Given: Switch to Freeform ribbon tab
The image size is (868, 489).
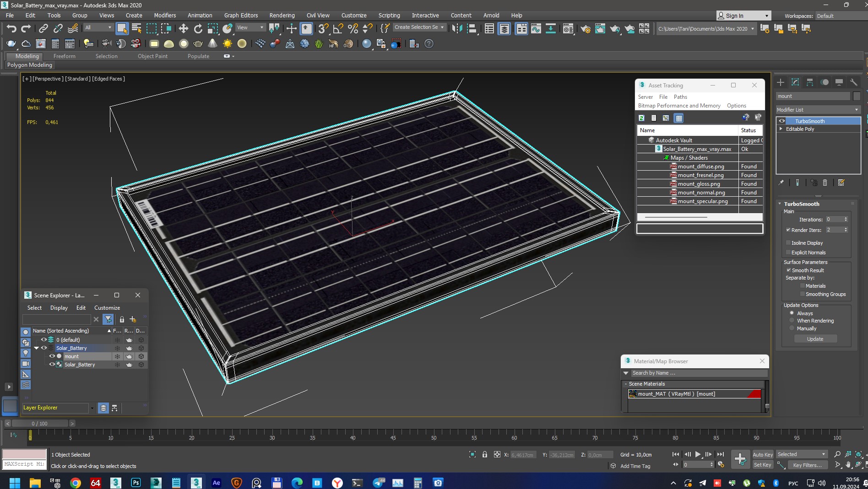Looking at the screenshot, I should click(64, 56).
